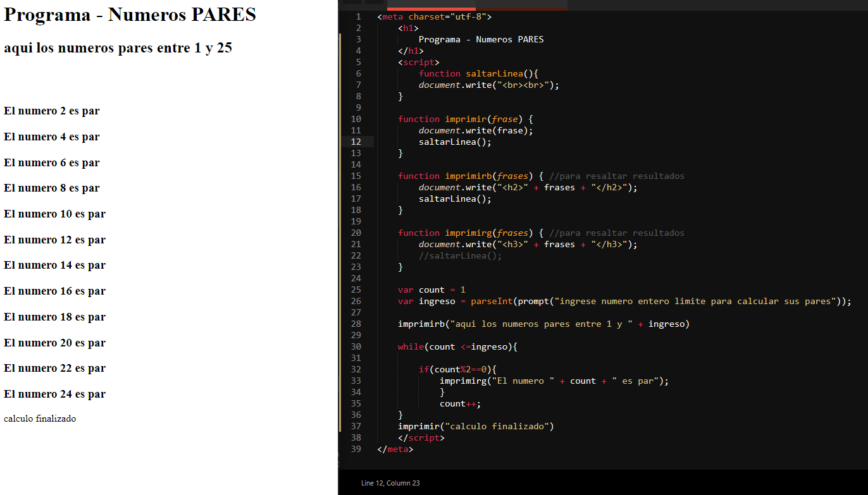Click line number 25 in the editor gutter
This screenshot has width=868, height=495.
pos(356,290)
